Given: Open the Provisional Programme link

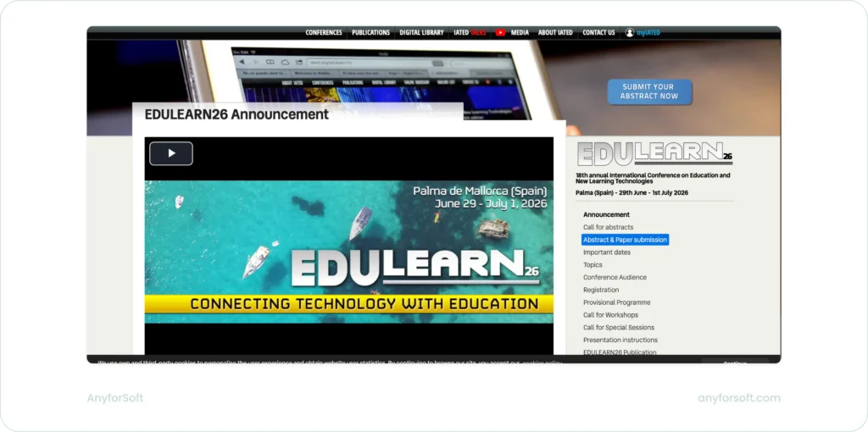Looking at the screenshot, I should coord(617,302).
